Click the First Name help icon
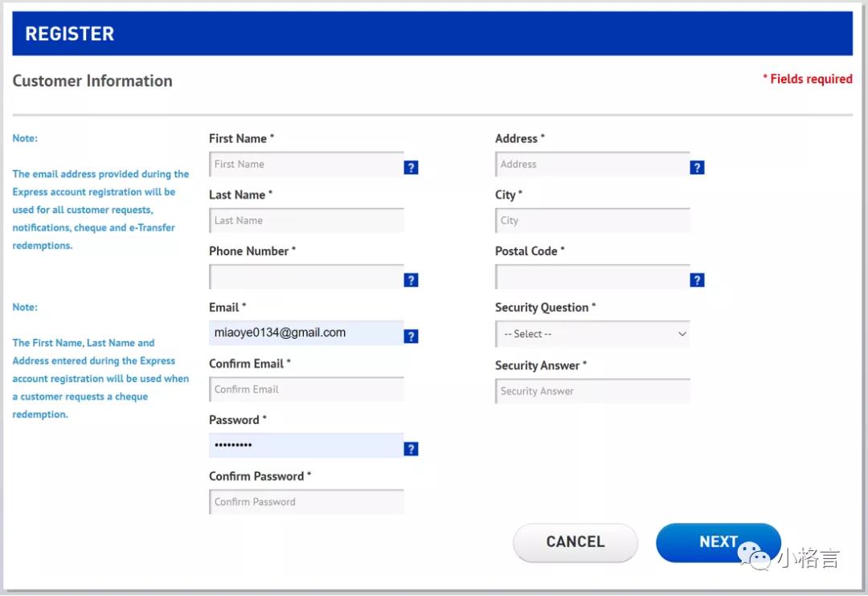This screenshot has height=596, width=868. coord(411,168)
